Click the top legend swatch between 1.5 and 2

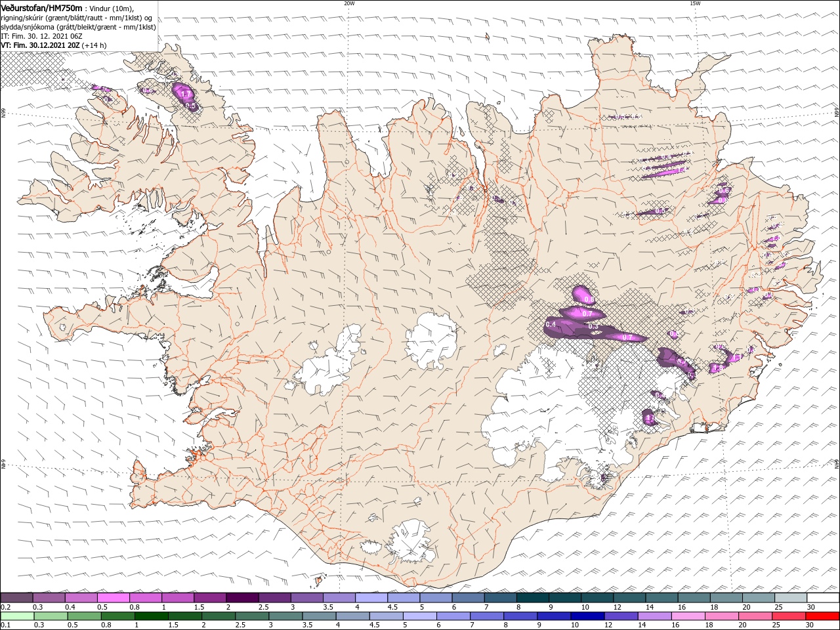click(x=210, y=598)
